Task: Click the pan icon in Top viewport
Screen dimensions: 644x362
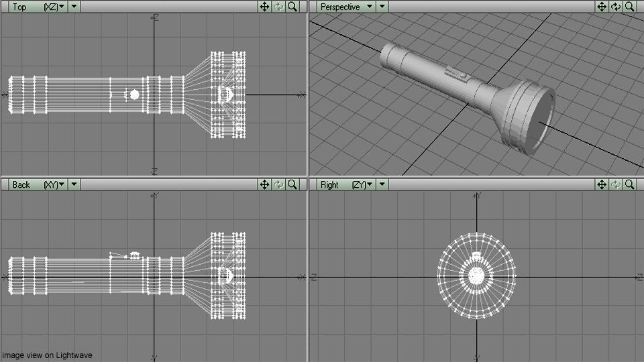Action: [264, 7]
